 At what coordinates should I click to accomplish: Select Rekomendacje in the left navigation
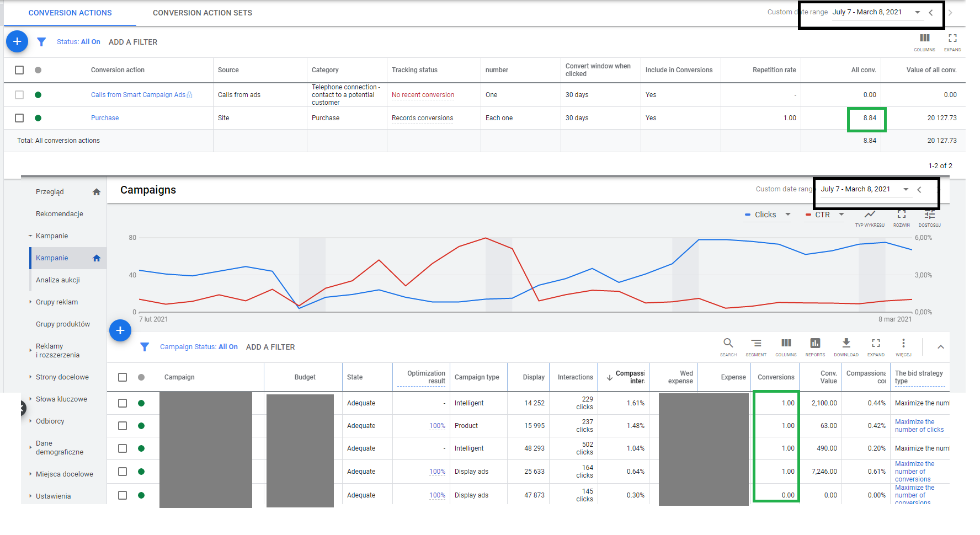point(60,214)
